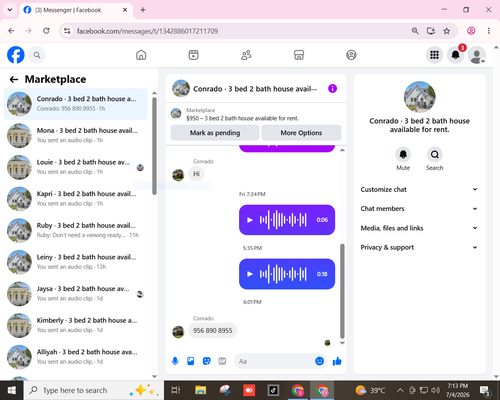Open the Windows Start menu
Screen dimensions: 500x400
12,390
